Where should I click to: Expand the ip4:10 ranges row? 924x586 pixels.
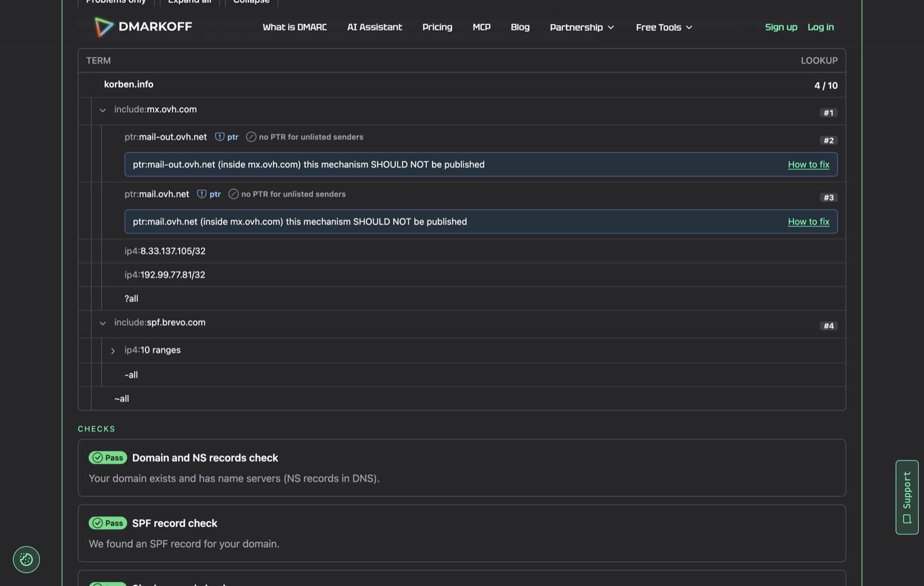(113, 351)
